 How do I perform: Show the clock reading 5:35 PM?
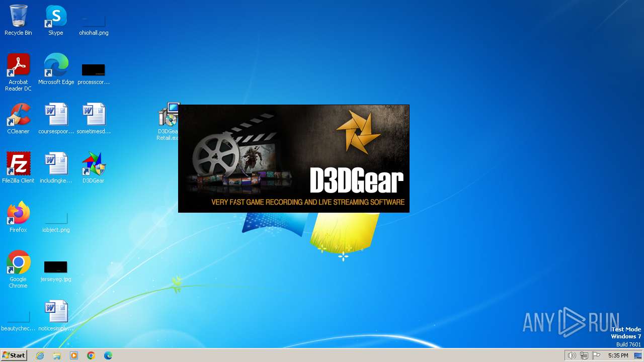point(618,355)
